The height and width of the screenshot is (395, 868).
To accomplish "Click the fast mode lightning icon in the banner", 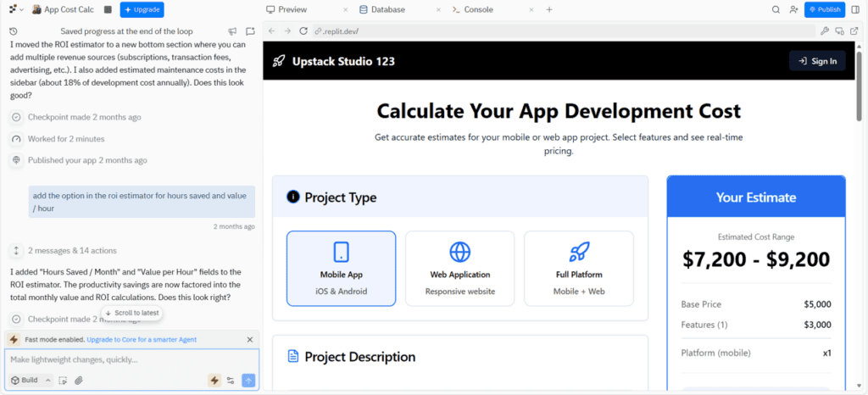I will (x=14, y=340).
